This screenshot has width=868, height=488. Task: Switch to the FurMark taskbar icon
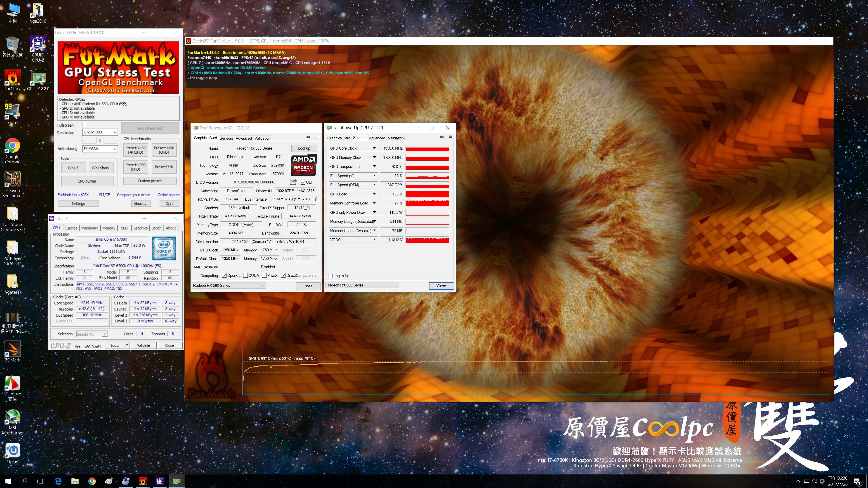(143, 481)
